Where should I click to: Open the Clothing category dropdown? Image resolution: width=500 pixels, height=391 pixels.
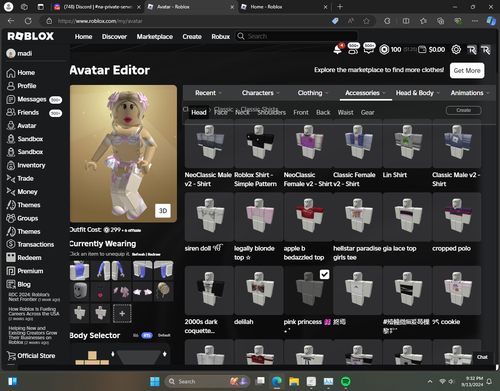313,93
